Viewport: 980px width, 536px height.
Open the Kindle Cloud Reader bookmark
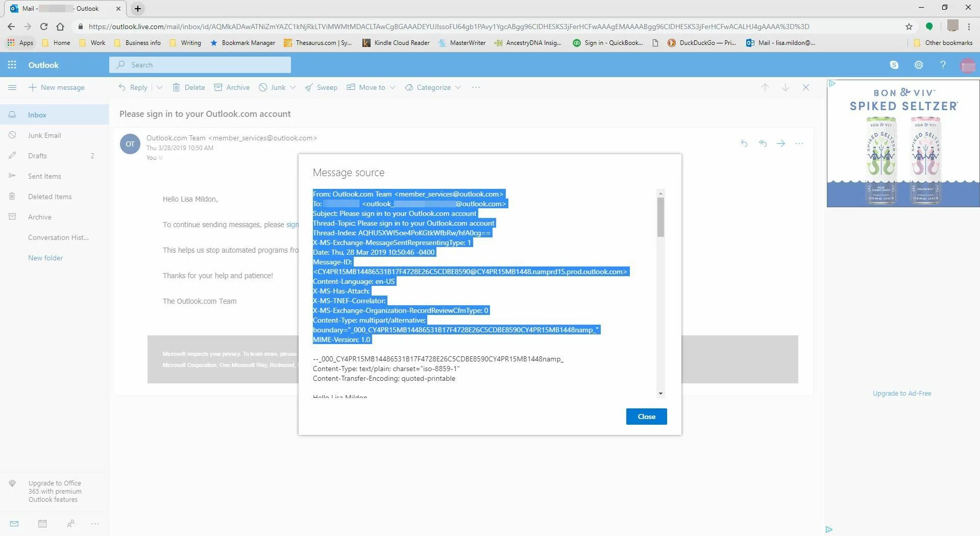pyautogui.click(x=396, y=43)
